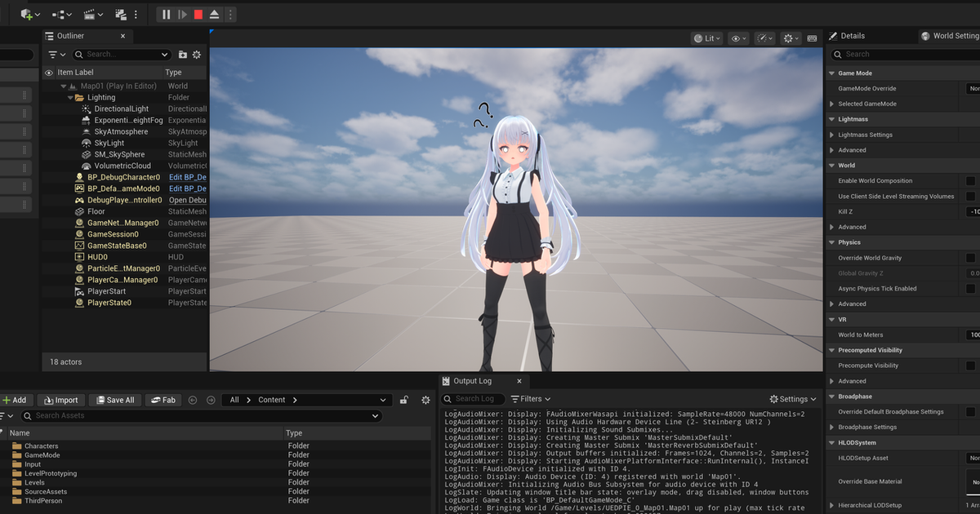Open the Lit view mode dropdown

(707, 38)
